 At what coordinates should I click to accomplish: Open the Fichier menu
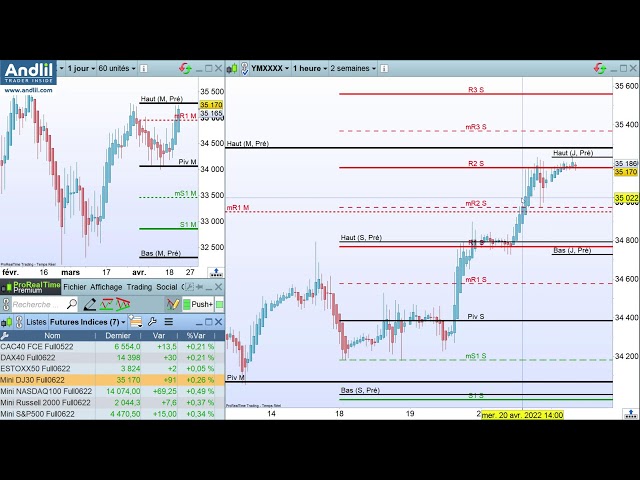click(75, 287)
